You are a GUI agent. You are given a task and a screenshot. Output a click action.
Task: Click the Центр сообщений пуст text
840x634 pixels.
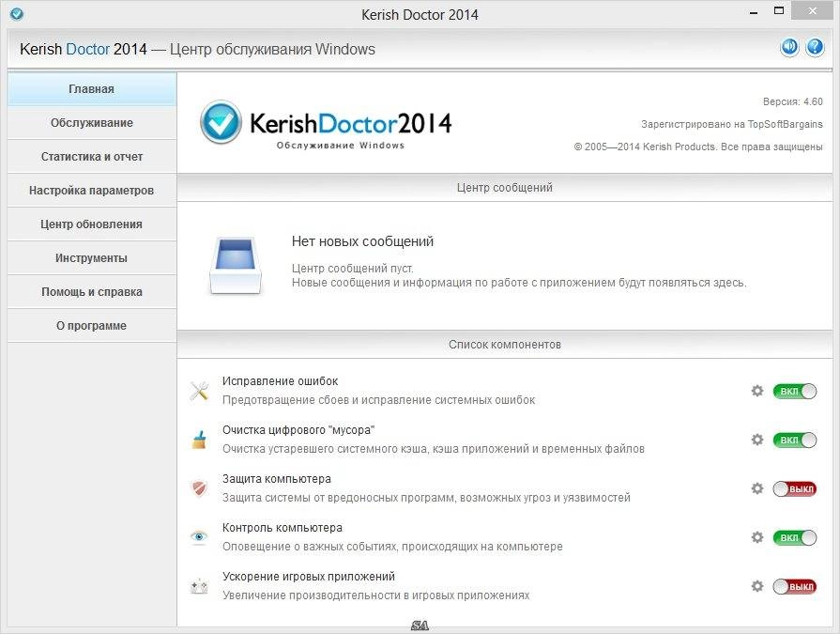[x=353, y=268]
